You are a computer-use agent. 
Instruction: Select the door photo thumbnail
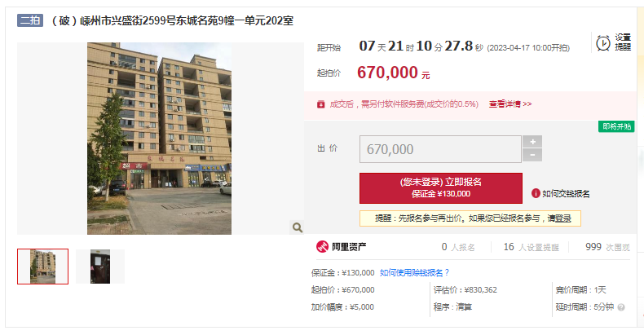coord(100,267)
